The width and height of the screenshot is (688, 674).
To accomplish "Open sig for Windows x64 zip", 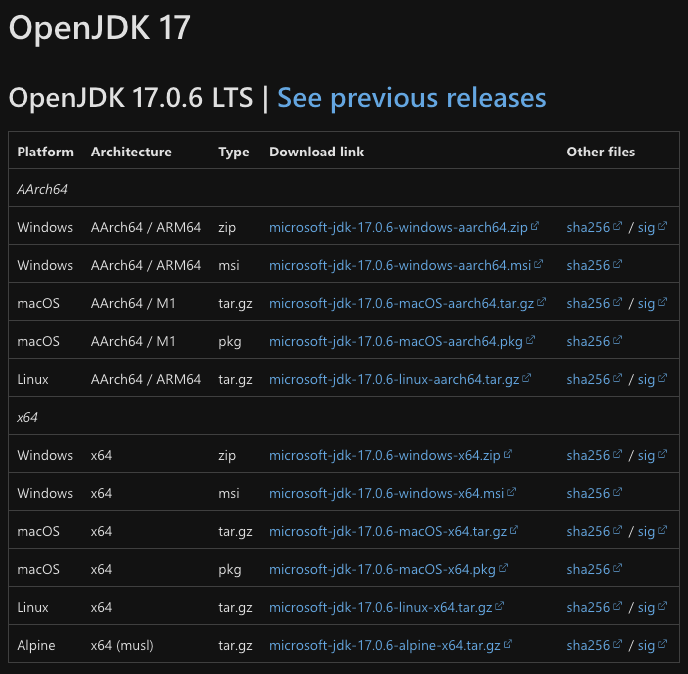I will point(652,455).
